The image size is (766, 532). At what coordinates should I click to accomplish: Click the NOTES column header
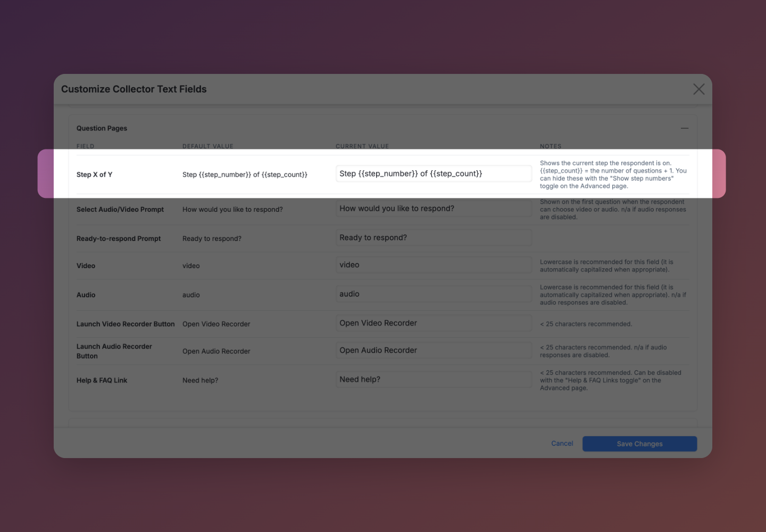point(551,146)
